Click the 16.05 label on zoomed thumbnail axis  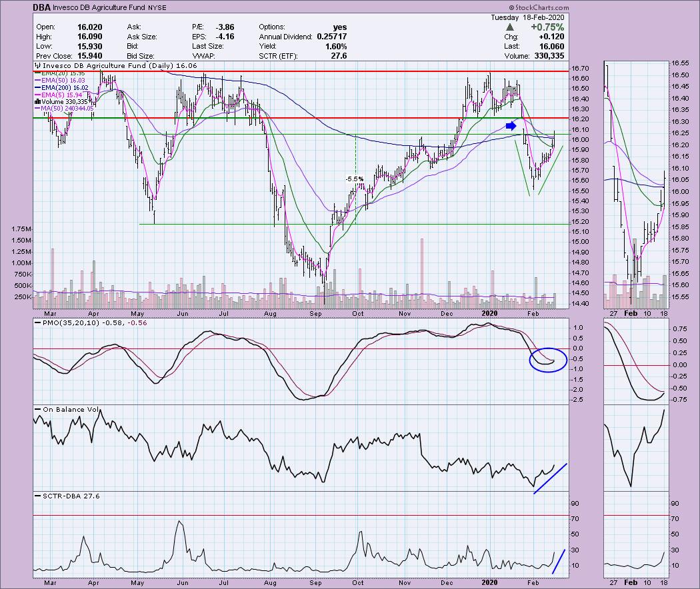pyautogui.click(x=680, y=180)
